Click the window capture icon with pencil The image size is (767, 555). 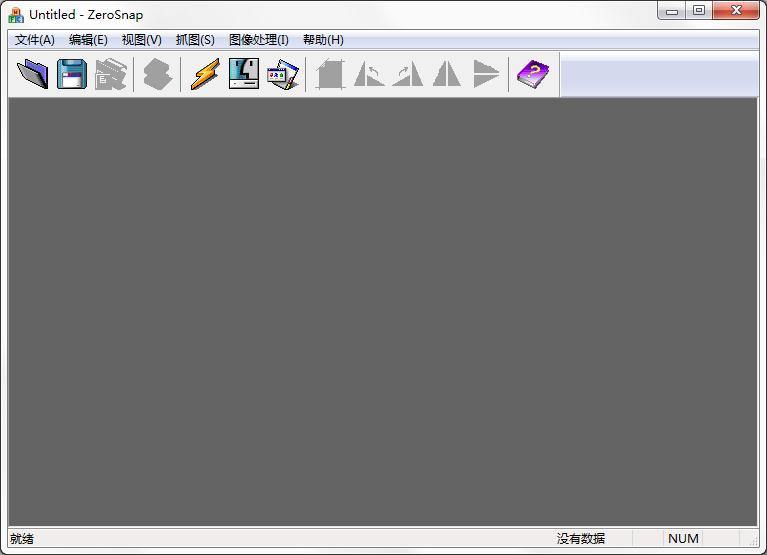282,74
